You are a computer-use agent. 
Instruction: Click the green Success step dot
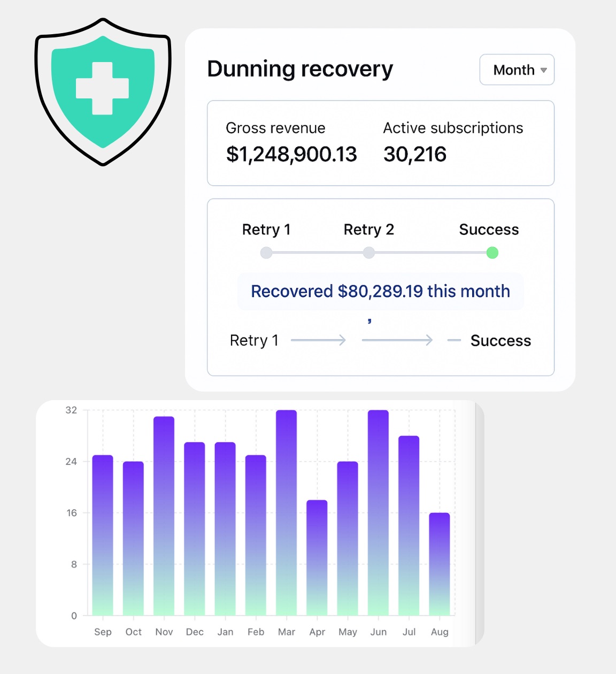pos(492,253)
